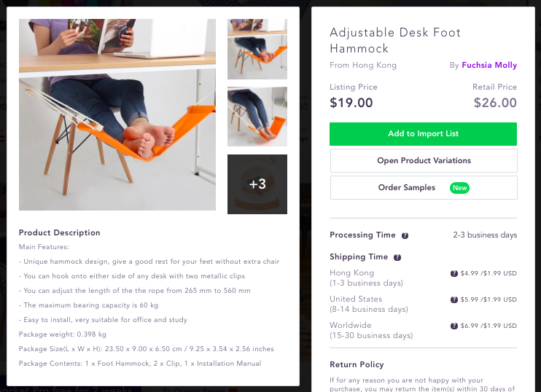This screenshot has height=392, width=541.
Task: Select the second thumbnail showing feet in hammock
Action: coord(257,117)
